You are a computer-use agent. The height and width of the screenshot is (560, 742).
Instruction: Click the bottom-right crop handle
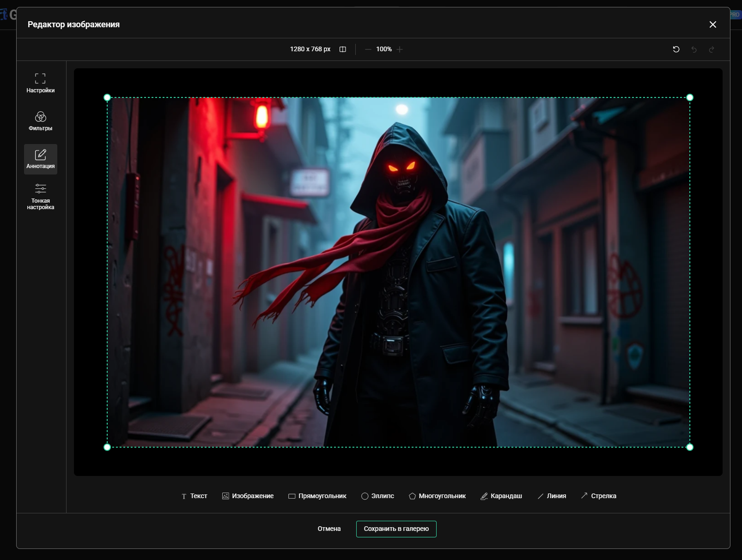tap(690, 447)
